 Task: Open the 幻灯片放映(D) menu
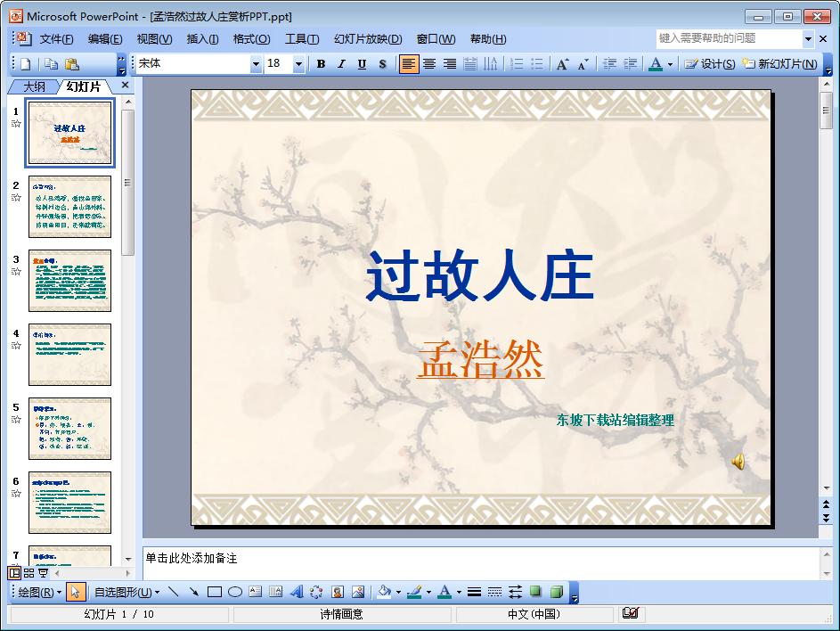pos(368,39)
